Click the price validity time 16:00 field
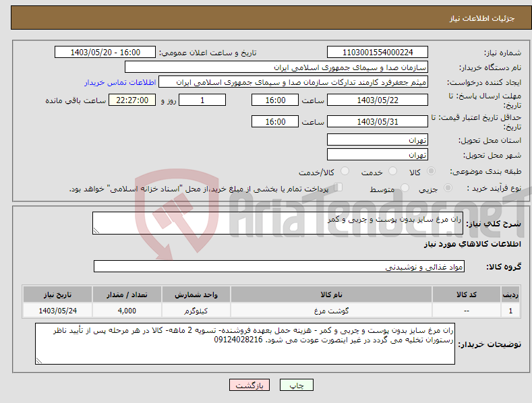This screenshot has width=532, height=403. click(x=275, y=121)
